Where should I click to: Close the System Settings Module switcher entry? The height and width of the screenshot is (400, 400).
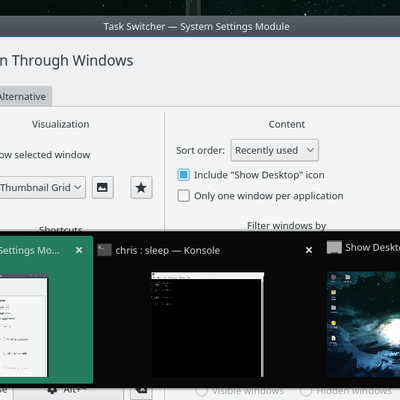coord(79,250)
